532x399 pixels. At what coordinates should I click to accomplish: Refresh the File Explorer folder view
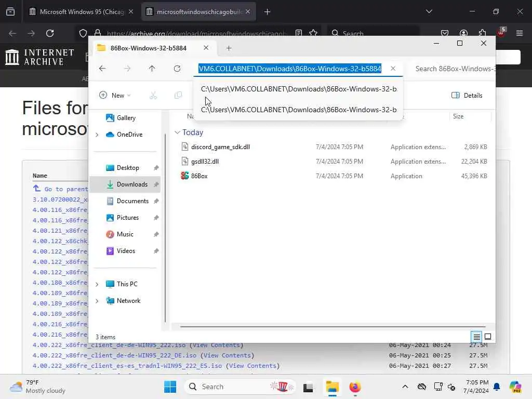point(177,69)
